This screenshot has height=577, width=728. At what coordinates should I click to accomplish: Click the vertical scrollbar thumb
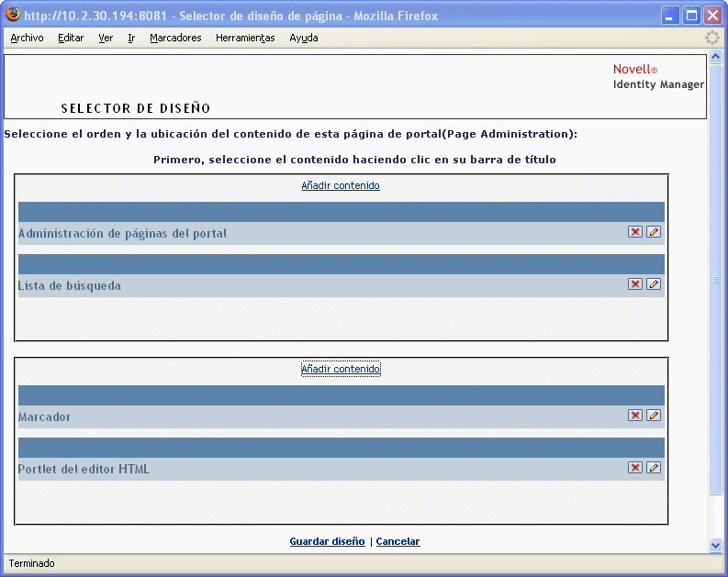(x=715, y=280)
